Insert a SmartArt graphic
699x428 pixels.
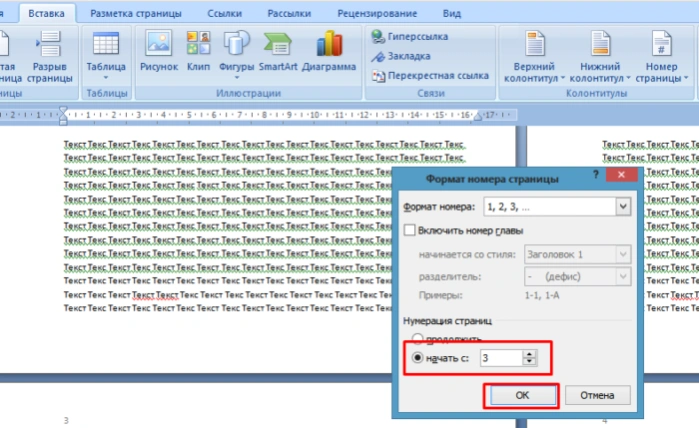pyautogui.click(x=278, y=51)
